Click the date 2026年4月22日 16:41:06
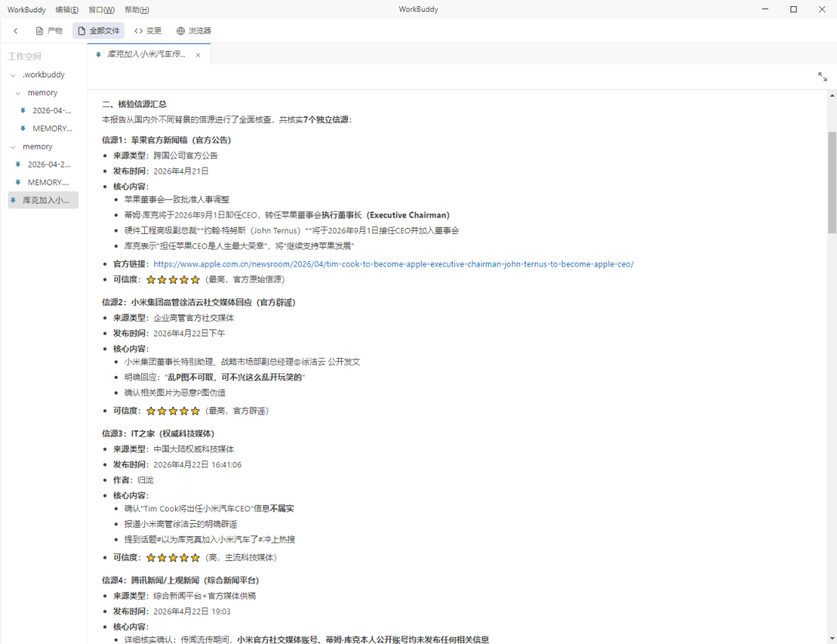The image size is (837, 644). [x=198, y=465]
